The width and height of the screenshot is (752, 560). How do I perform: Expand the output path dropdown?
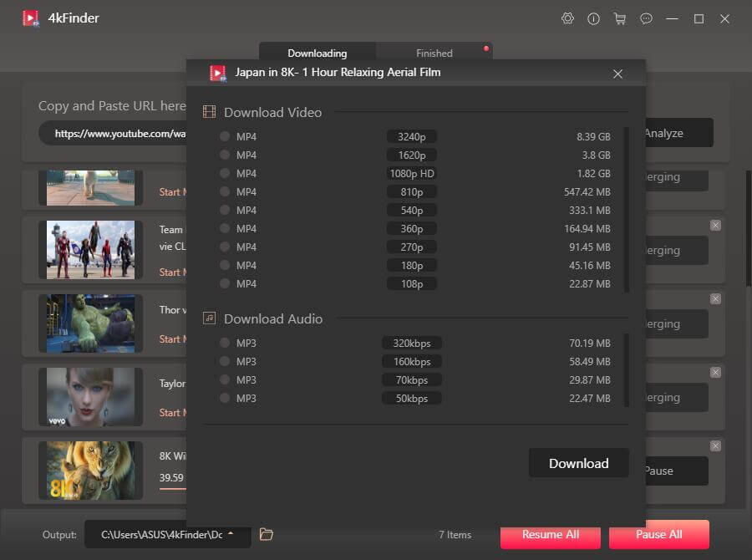click(231, 534)
